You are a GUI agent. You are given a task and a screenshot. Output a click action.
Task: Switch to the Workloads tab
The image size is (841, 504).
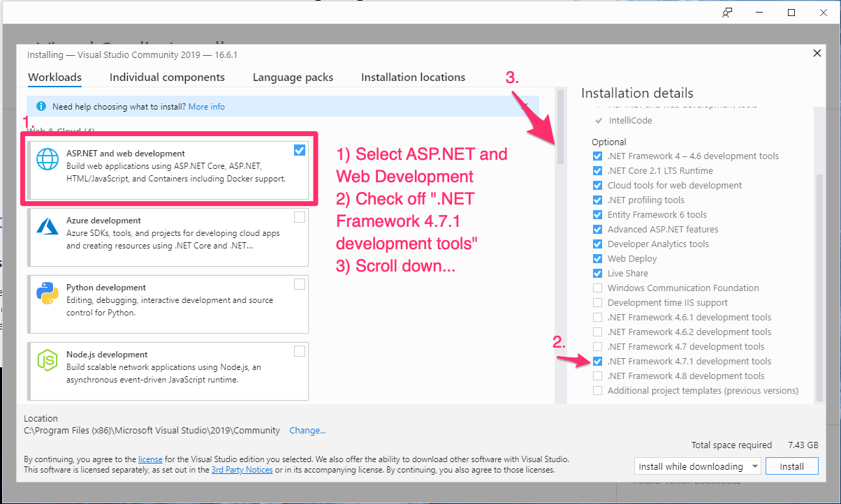(54, 77)
